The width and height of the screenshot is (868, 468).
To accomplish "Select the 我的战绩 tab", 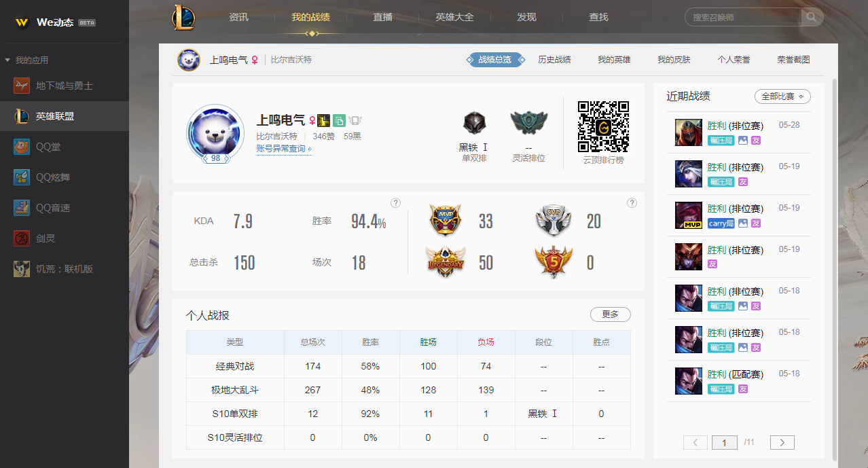I will (310, 17).
